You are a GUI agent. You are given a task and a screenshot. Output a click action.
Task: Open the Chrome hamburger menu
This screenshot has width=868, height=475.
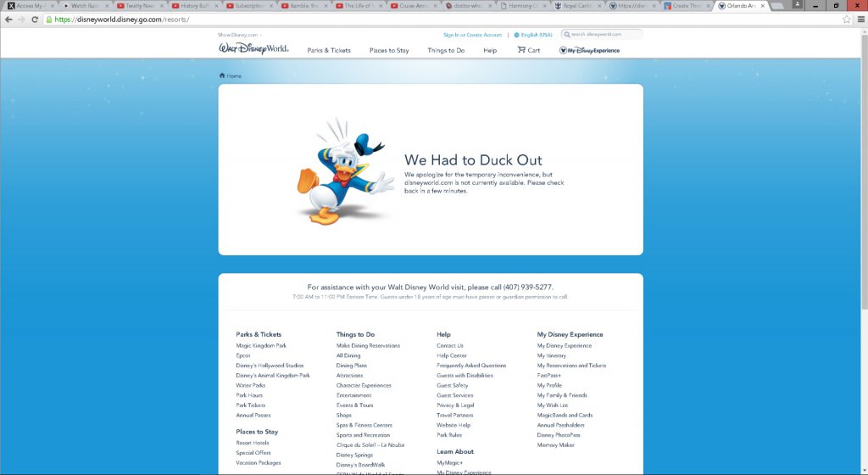pos(861,20)
